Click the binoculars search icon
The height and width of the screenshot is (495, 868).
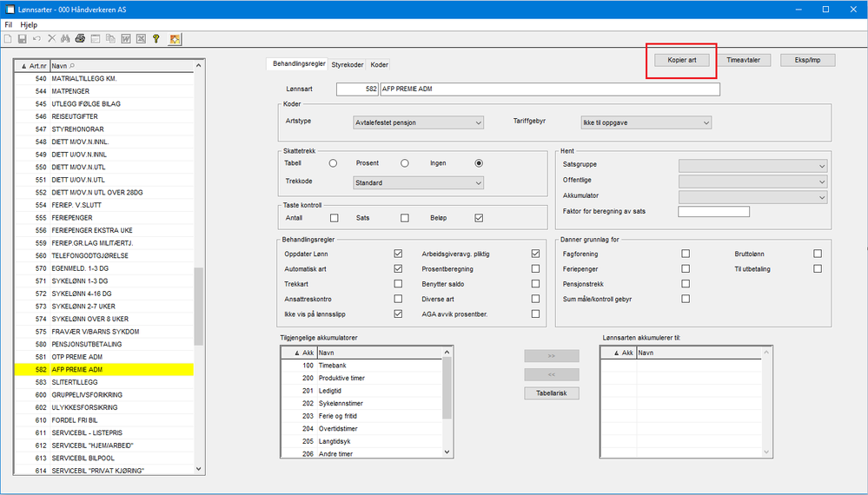click(x=65, y=39)
